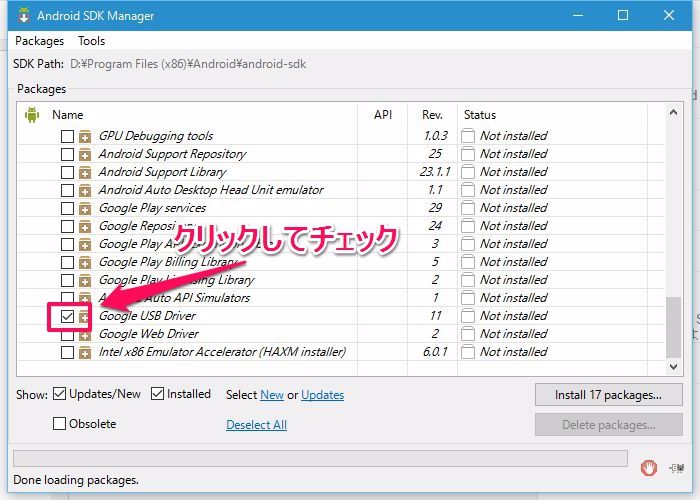Click the Done loading packages status text

[76, 480]
